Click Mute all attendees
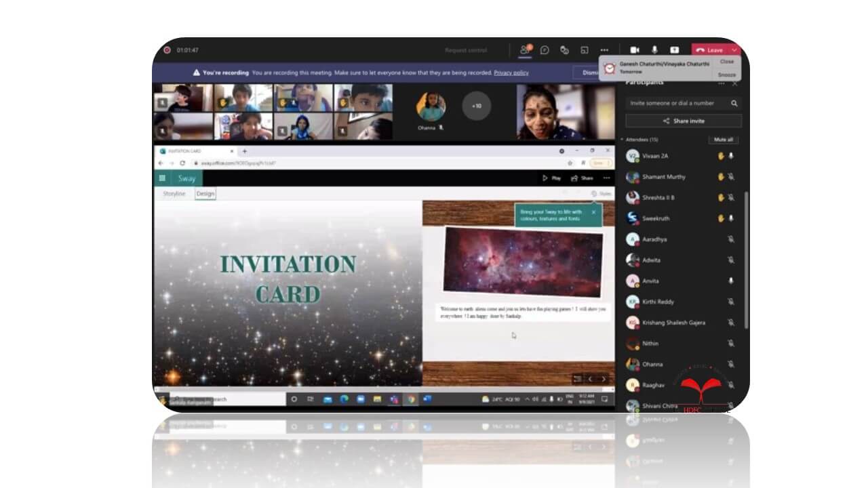The image size is (868, 488). point(724,140)
